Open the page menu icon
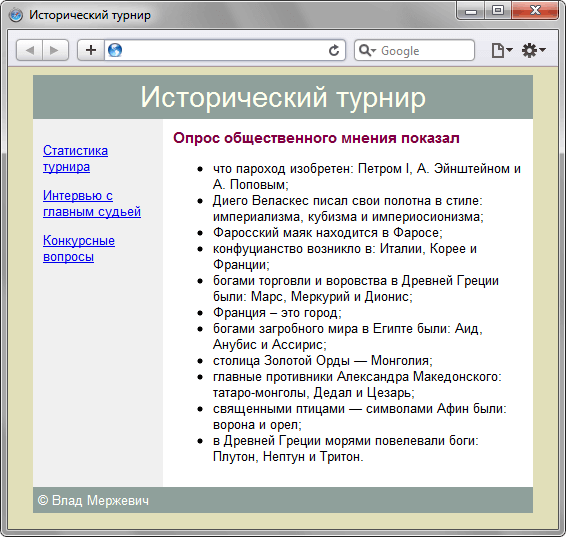 tap(502, 50)
